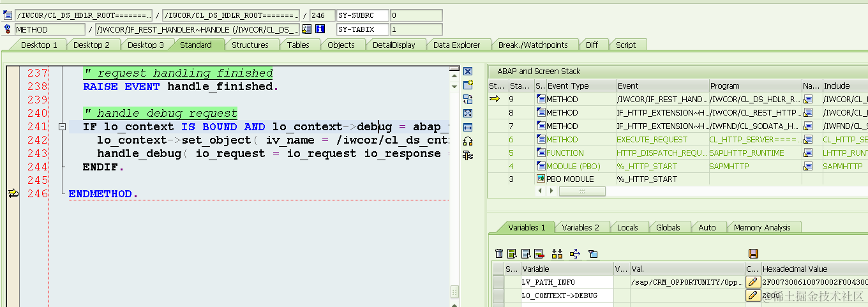Click the swap tool icon in the side strip

467,99
